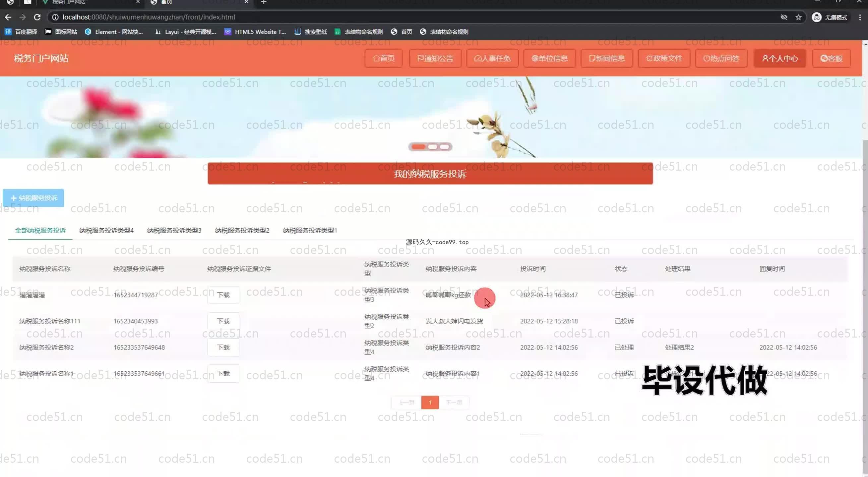Image resolution: width=868 pixels, height=477 pixels.
Task: Open the Element bookmark
Action: (x=114, y=32)
